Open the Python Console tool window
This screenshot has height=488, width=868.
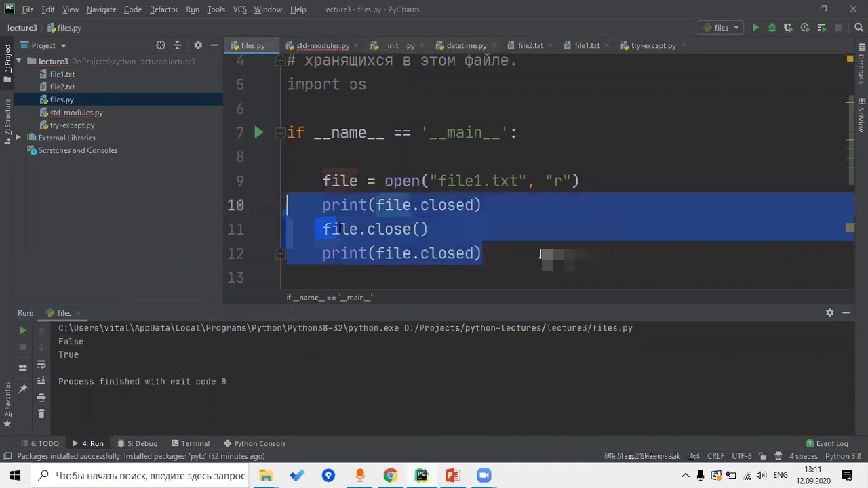pos(255,443)
